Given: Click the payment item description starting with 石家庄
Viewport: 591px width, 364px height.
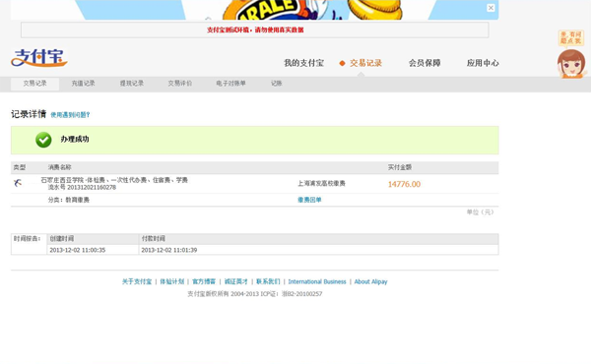Looking at the screenshot, I should click(x=114, y=180).
